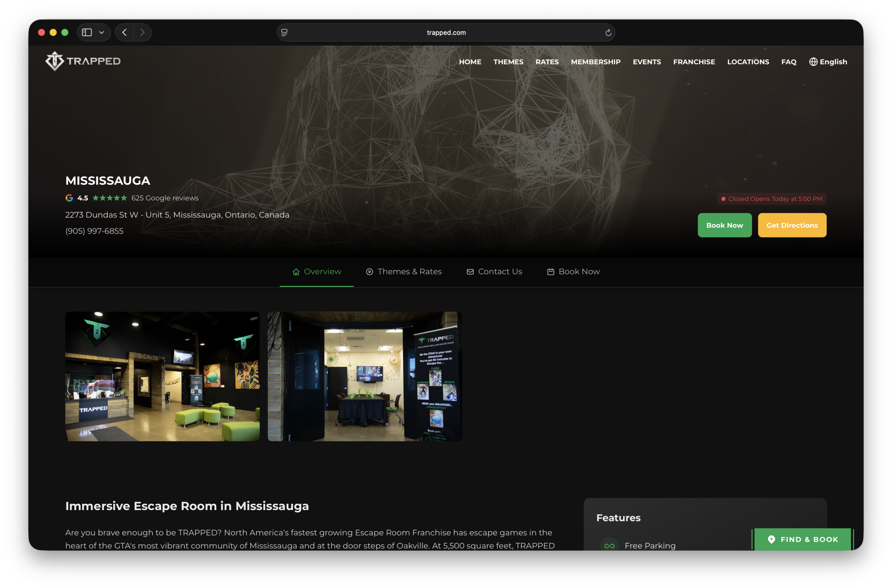Select the Contact Us tab
Screen dimensions: 892x588
tap(494, 271)
